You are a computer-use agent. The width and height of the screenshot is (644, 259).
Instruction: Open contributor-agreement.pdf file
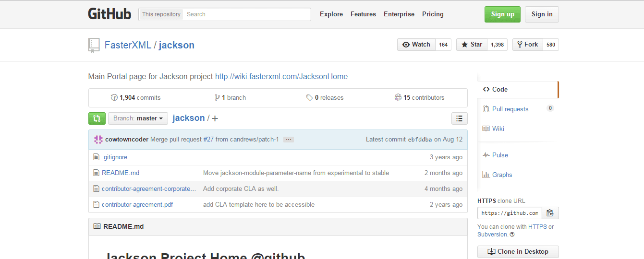[x=137, y=205]
